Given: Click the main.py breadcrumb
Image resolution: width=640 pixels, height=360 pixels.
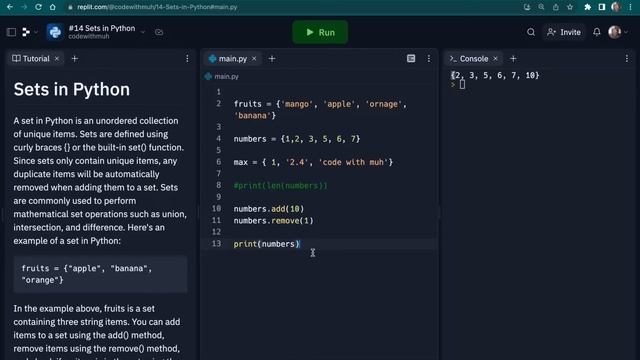Looking at the screenshot, I should (x=222, y=76).
